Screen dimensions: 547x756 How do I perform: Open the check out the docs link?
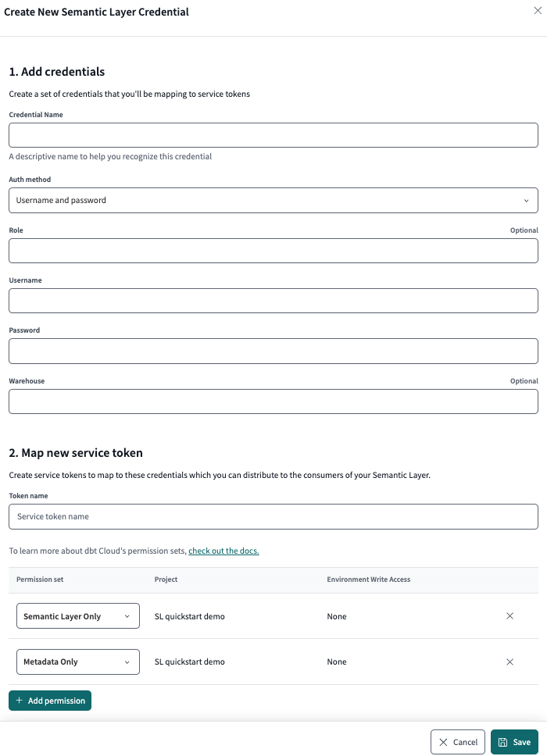pyautogui.click(x=223, y=551)
